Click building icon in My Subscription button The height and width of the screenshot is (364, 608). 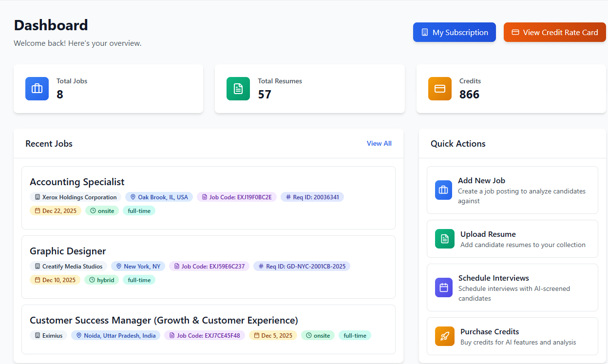[425, 32]
